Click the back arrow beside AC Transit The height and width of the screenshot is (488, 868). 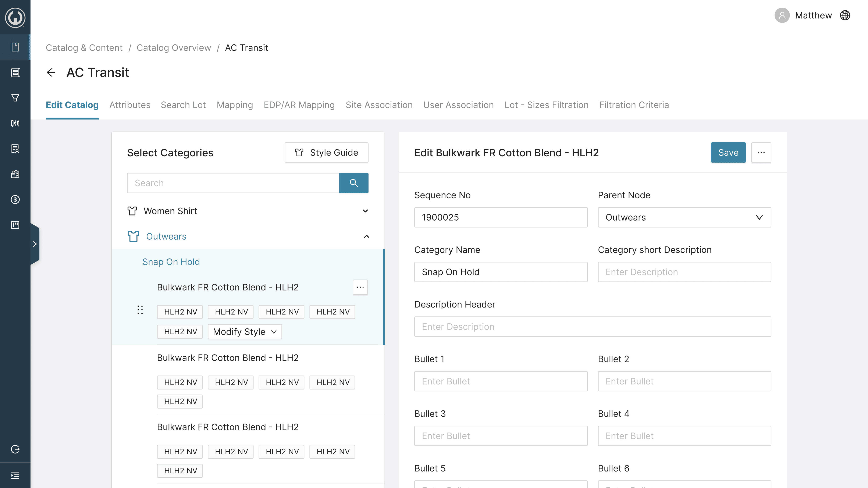point(51,72)
